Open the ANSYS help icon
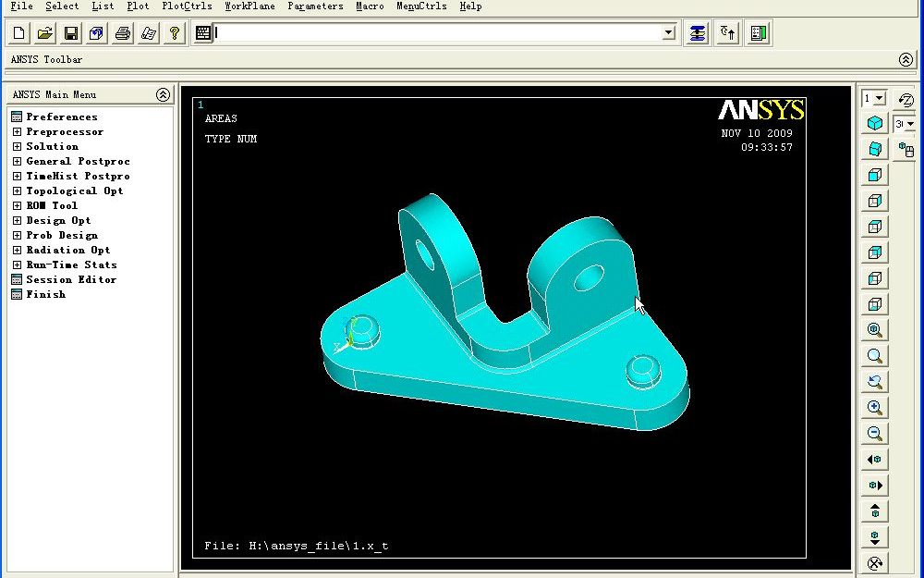 (176, 32)
